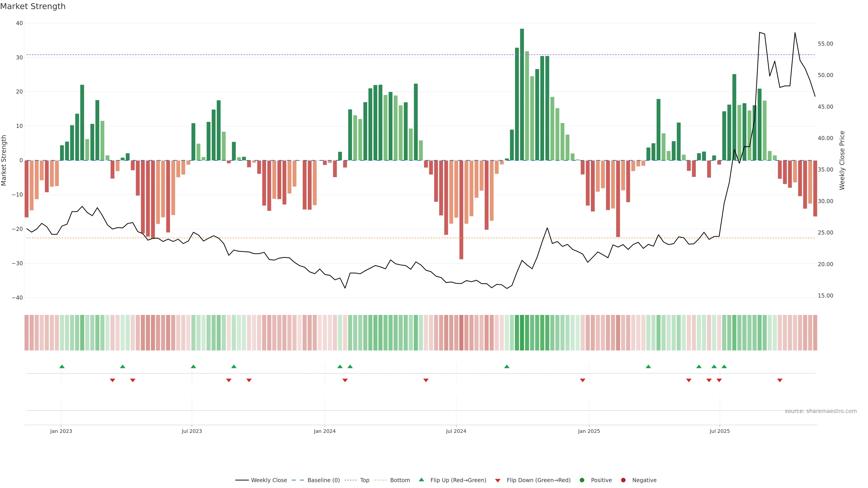Screen dimensions: 868x488
Task: Click the Flip Up green triangle legend icon
Action: coord(421,480)
